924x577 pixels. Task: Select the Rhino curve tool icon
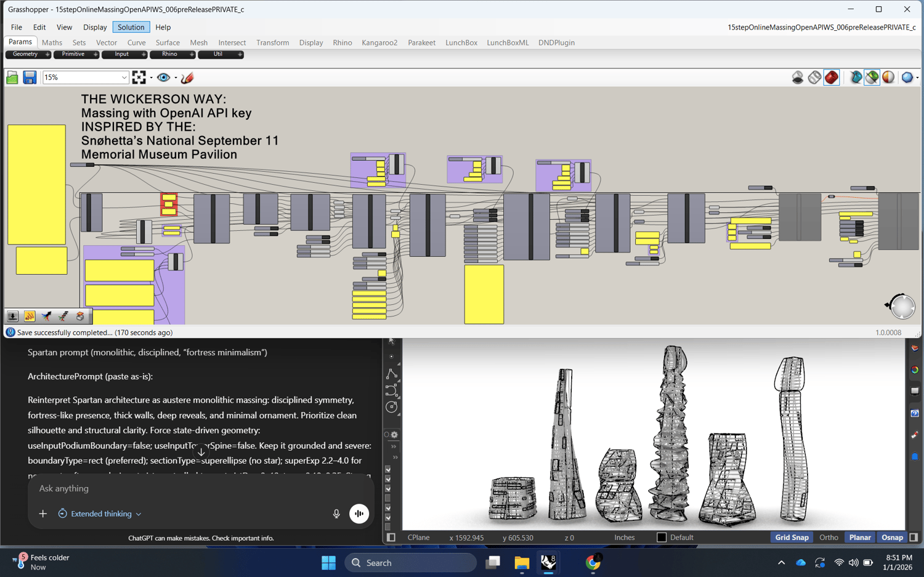coord(391,390)
